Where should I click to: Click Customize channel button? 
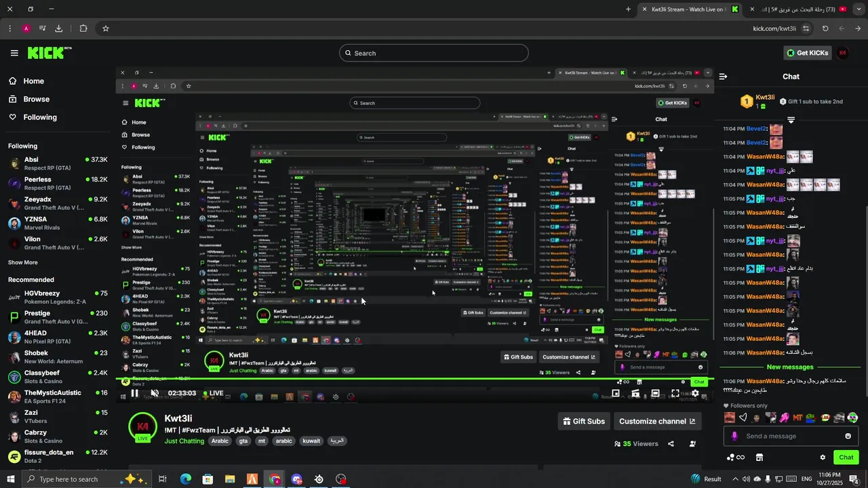(657, 421)
